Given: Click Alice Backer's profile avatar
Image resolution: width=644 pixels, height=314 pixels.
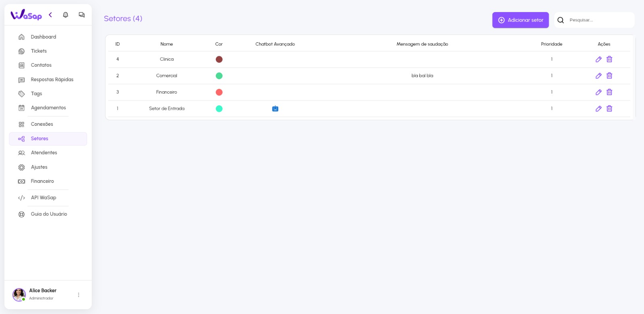Looking at the screenshot, I should coord(19,295).
